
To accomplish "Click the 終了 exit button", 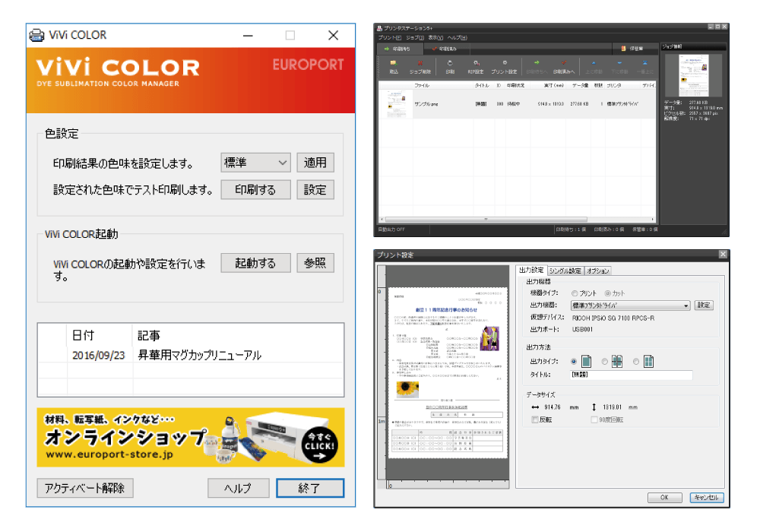I will (310, 488).
